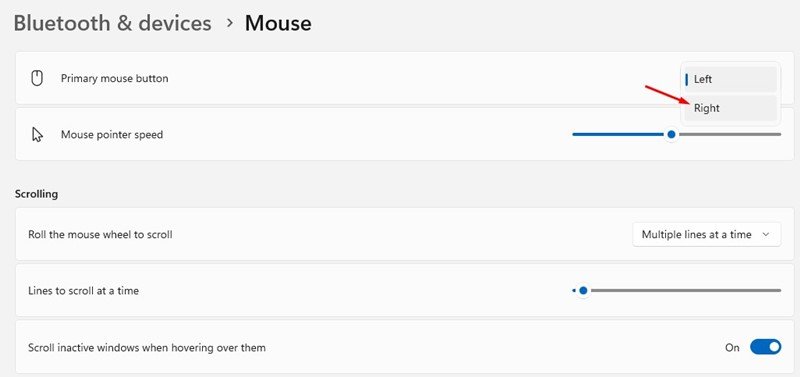Image resolution: width=800 pixels, height=377 pixels.
Task: Click the grey end of pointer speed track
Action: coord(778,134)
